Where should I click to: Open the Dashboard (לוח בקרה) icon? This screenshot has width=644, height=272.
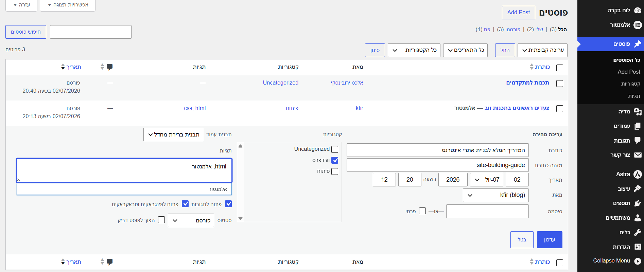click(x=638, y=10)
